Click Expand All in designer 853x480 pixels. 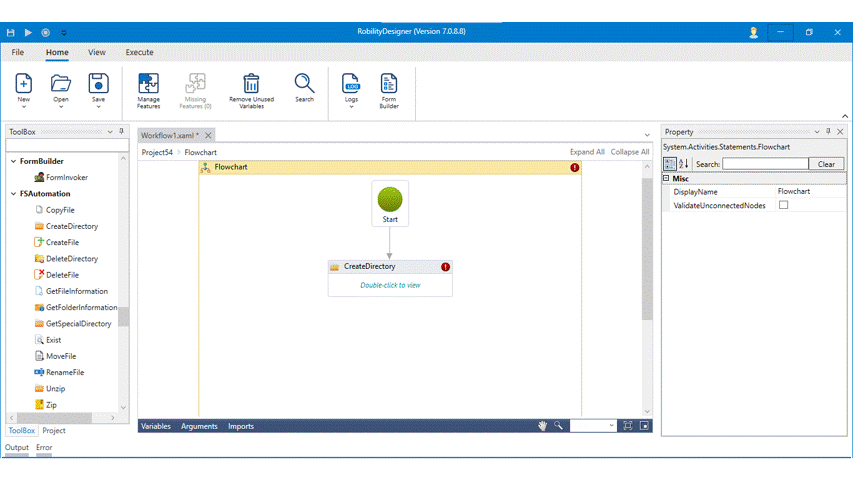pyautogui.click(x=587, y=152)
